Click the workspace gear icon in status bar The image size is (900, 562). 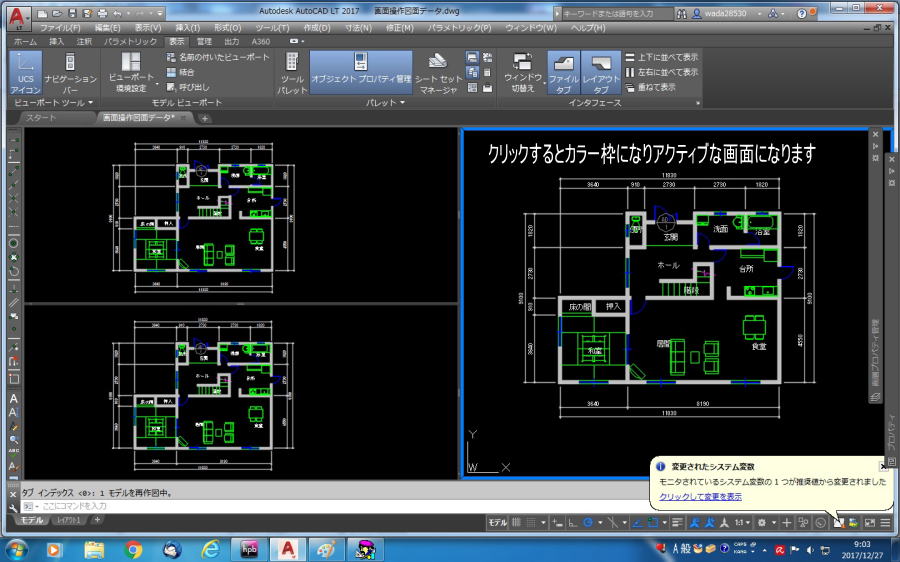click(762, 523)
